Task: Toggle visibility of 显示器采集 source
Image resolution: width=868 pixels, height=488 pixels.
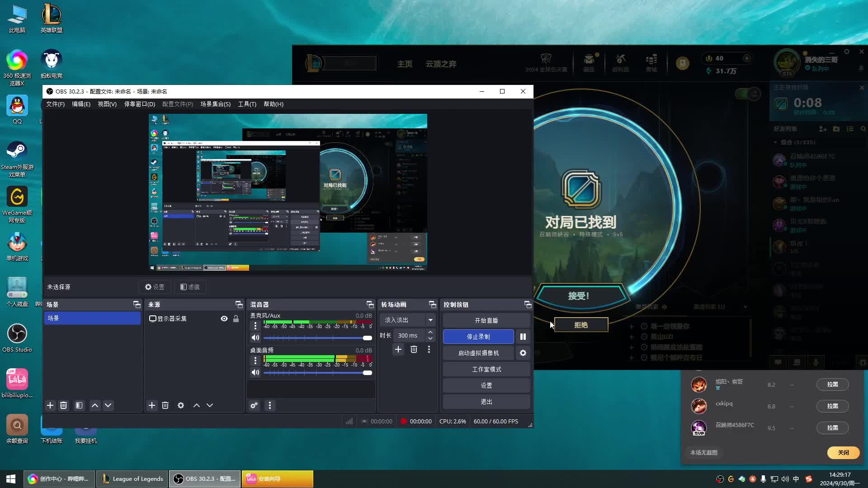Action: (x=224, y=319)
